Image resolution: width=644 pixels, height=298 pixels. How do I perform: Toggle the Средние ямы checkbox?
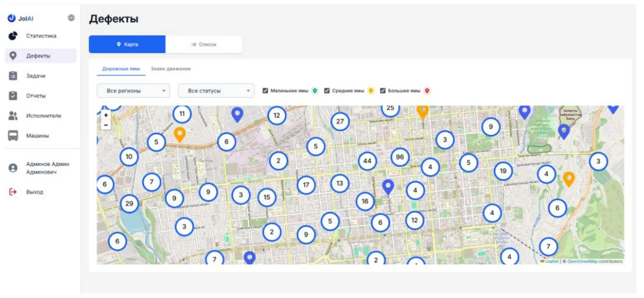pyautogui.click(x=327, y=91)
